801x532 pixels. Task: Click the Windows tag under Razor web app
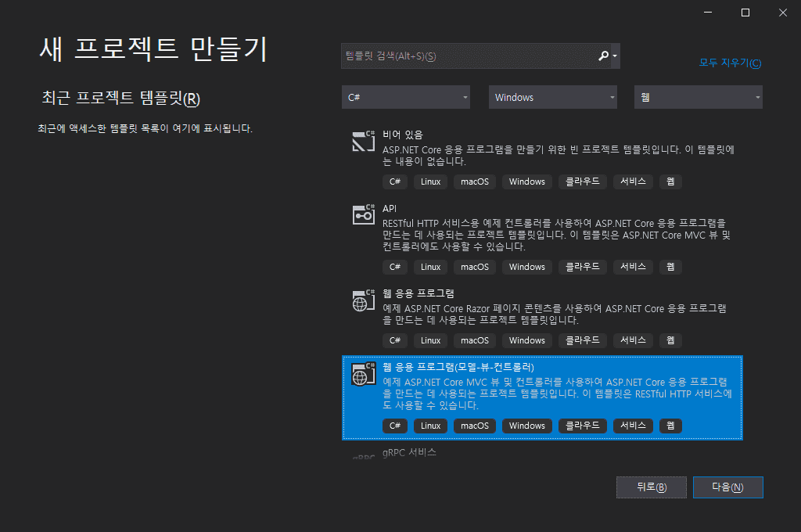pos(526,340)
